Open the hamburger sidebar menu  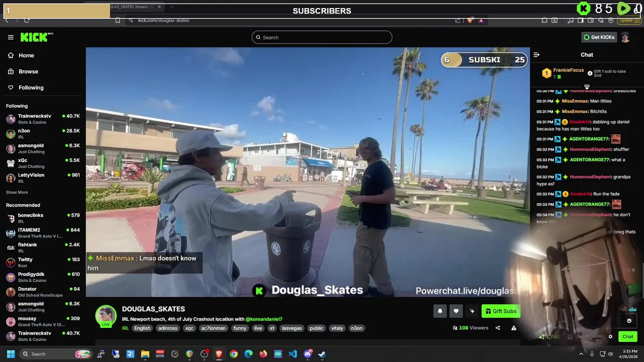11,37
